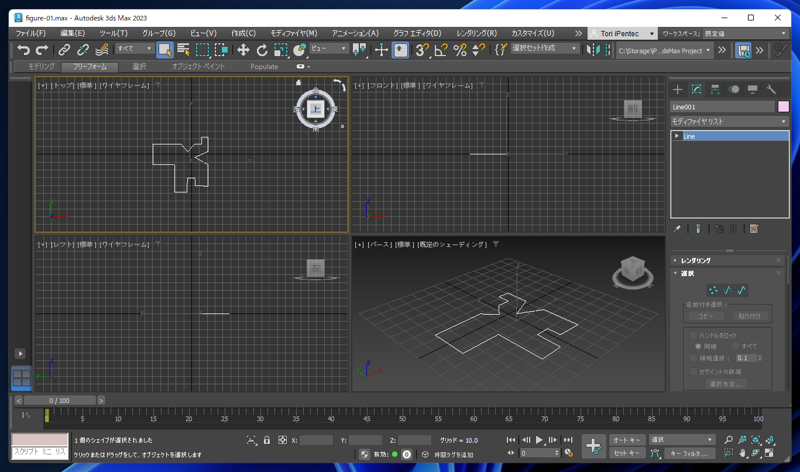Toggle the viewport layout tab icon

pyautogui.click(x=21, y=378)
